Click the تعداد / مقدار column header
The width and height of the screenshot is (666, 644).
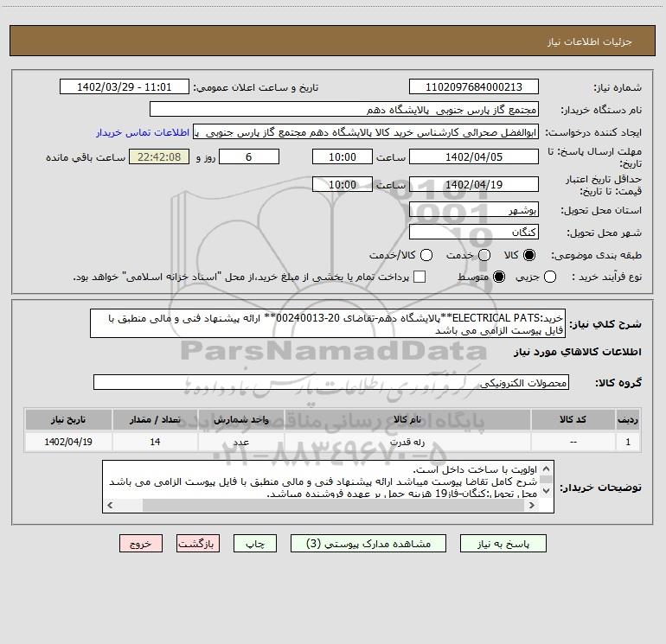(155, 420)
